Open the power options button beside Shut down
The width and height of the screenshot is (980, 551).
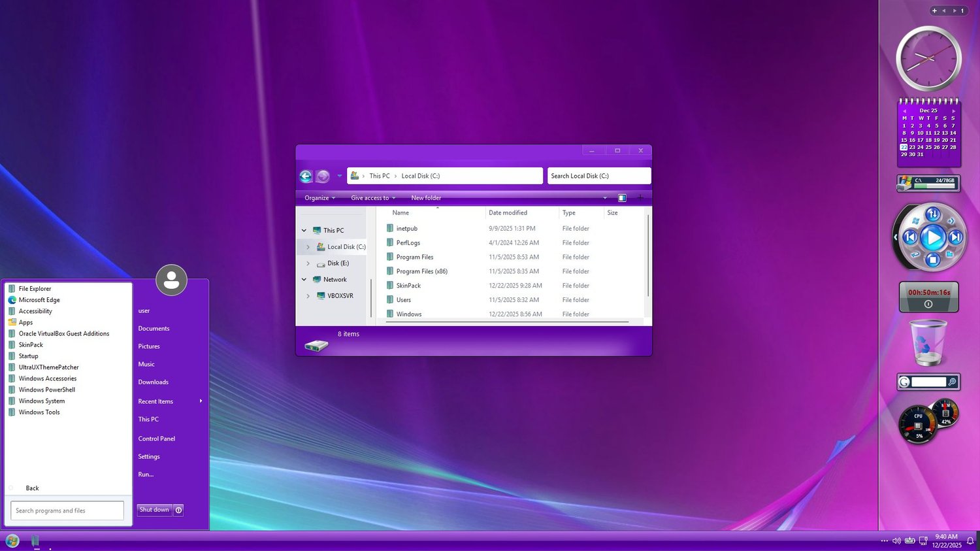pyautogui.click(x=178, y=510)
